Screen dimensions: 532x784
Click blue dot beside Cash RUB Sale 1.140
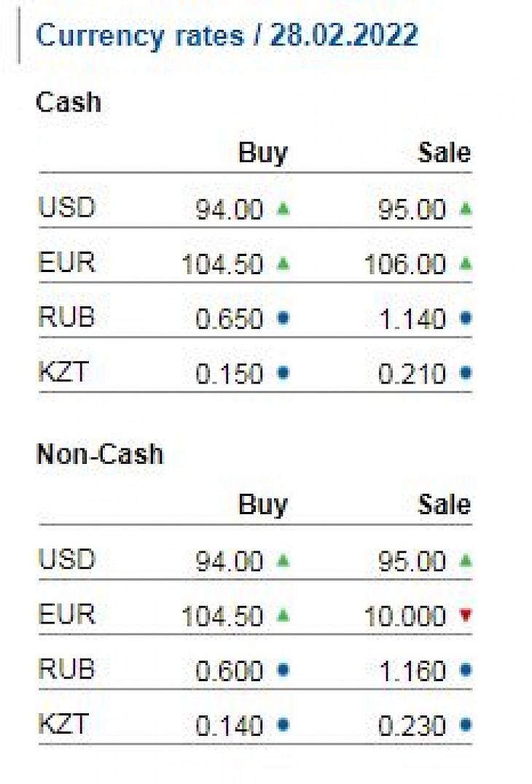point(466,318)
